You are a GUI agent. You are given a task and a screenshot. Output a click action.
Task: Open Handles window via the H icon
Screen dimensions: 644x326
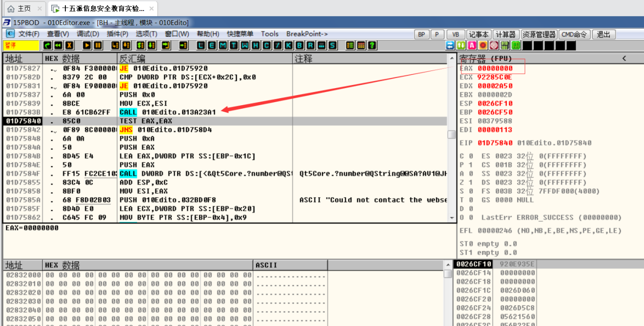click(x=256, y=45)
